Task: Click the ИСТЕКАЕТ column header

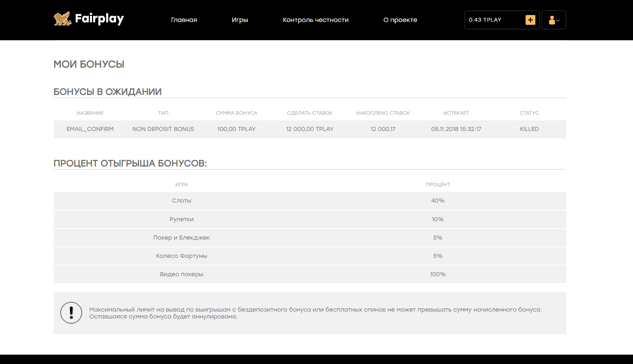Action: coord(456,113)
